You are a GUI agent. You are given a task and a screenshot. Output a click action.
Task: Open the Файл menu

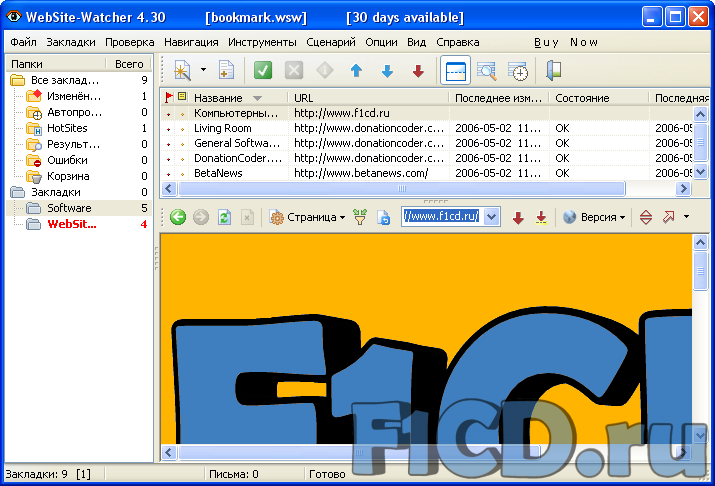click(x=23, y=42)
